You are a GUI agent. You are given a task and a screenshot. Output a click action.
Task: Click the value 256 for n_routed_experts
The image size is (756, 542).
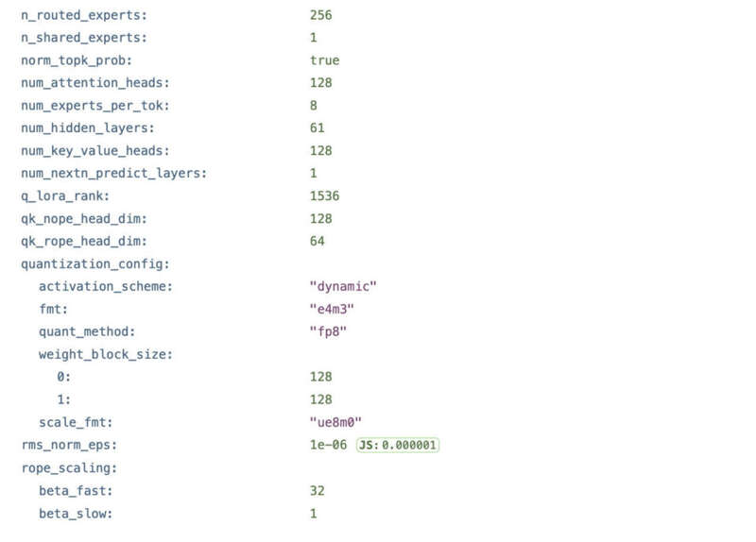coord(320,16)
